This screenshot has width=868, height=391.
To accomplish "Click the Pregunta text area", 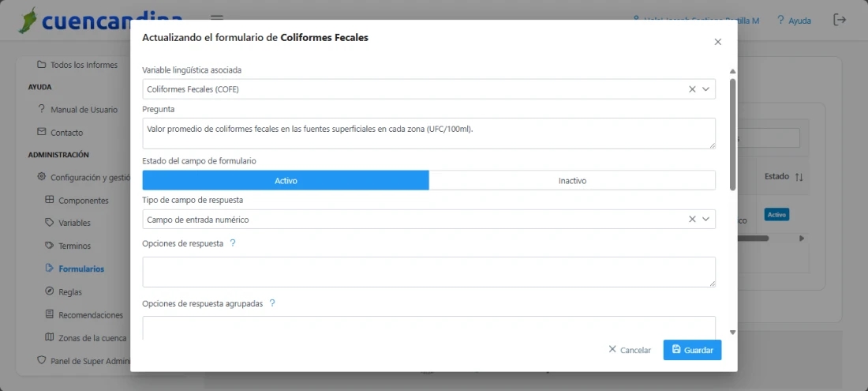I will pos(428,133).
